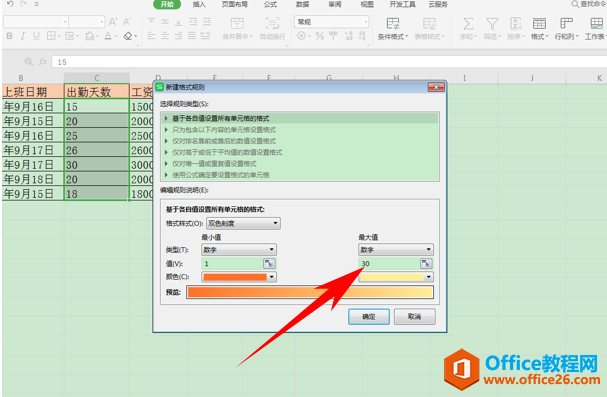Screen dimensions: 607x397
Task: Open the yellow maximum color swatch dropdown
Action: coord(396,277)
